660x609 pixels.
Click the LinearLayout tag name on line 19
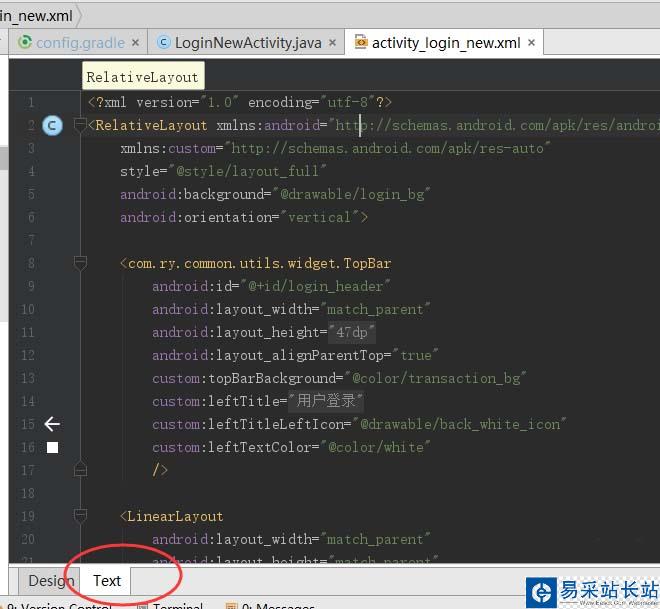tap(175, 516)
